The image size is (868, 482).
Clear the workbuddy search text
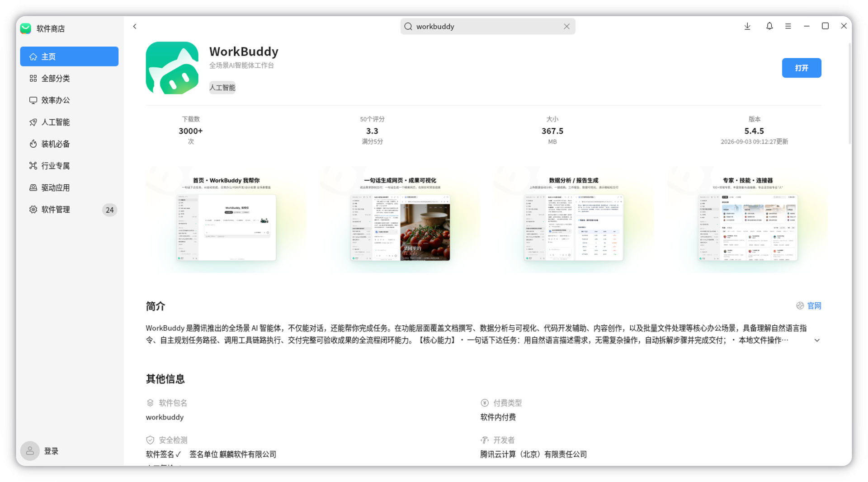(x=566, y=26)
